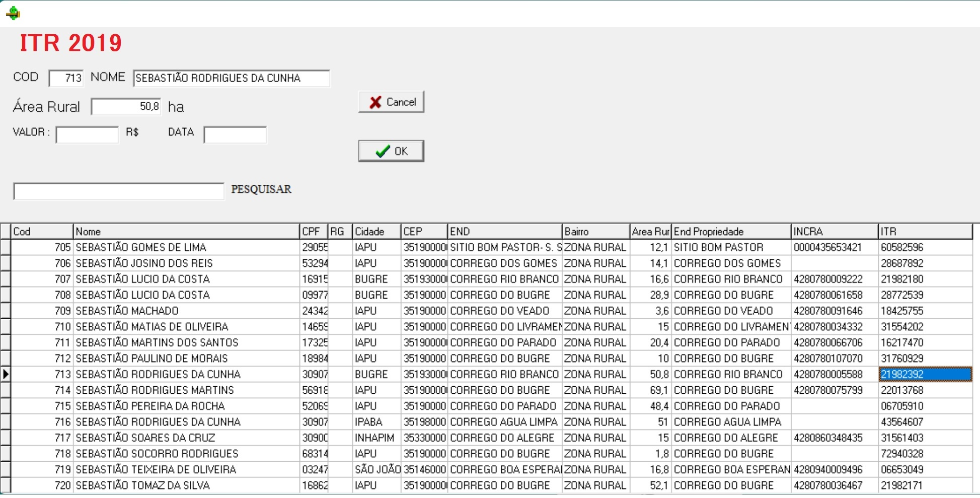Select the row selector for record 709
This screenshot has height=498, width=980.
[6, 311]
